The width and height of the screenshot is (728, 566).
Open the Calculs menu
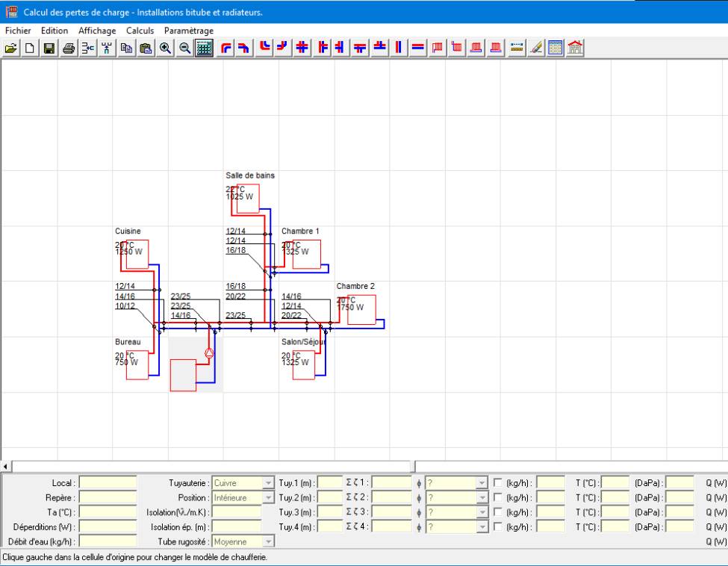click(140, 31)
